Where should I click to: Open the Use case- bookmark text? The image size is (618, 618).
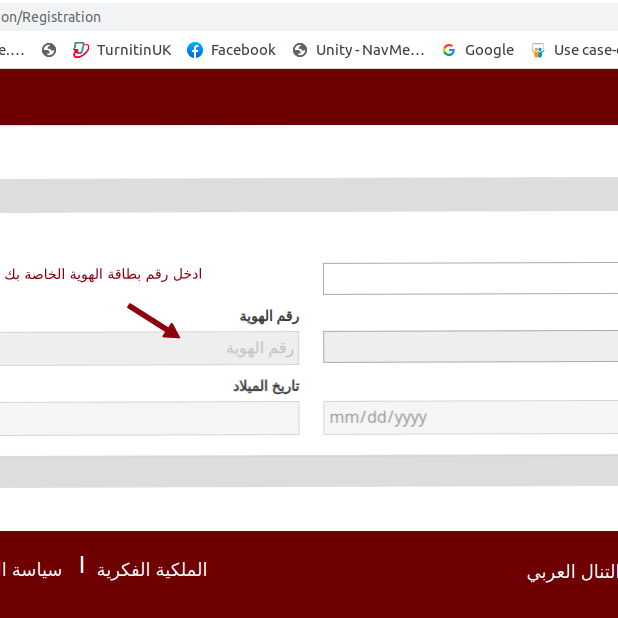click(x=585, y=50)
